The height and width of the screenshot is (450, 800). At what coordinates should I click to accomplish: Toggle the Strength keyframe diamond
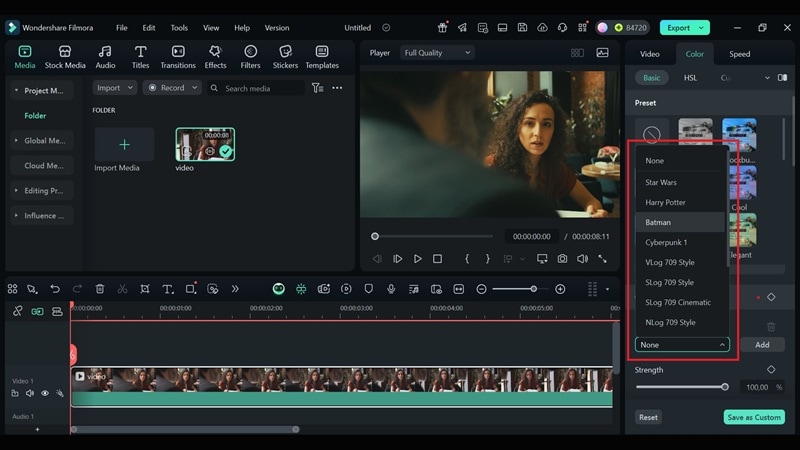pos(771,369)
